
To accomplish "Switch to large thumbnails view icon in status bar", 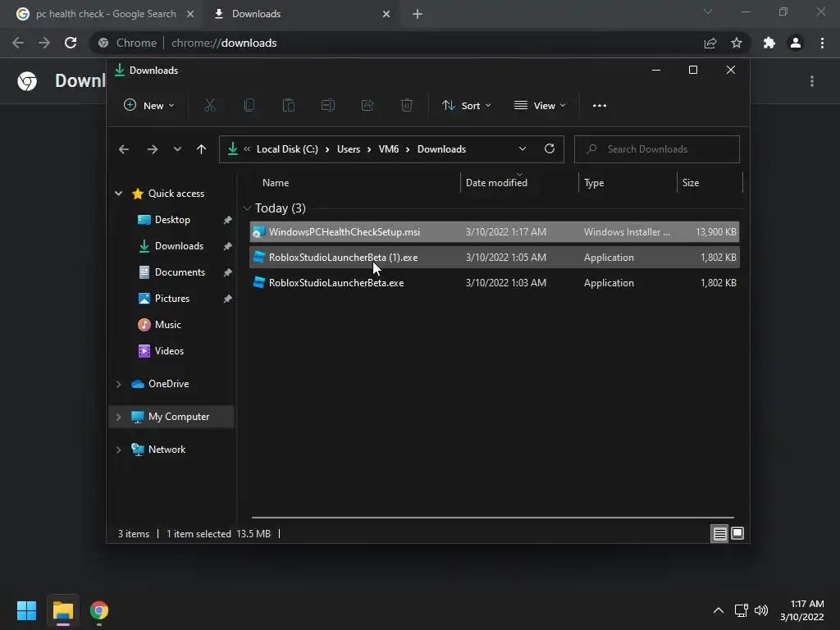I will (737, 533).
